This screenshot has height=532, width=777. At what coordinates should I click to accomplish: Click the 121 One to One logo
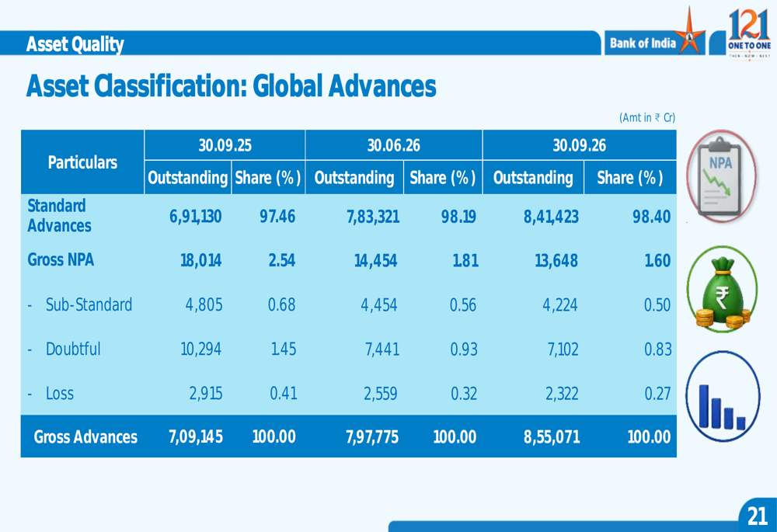749,33
